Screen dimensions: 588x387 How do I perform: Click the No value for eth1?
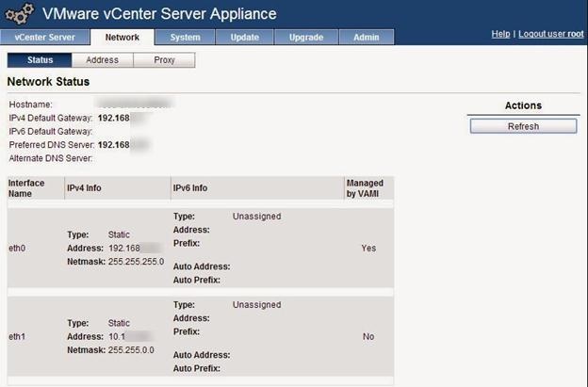[368, 337]
